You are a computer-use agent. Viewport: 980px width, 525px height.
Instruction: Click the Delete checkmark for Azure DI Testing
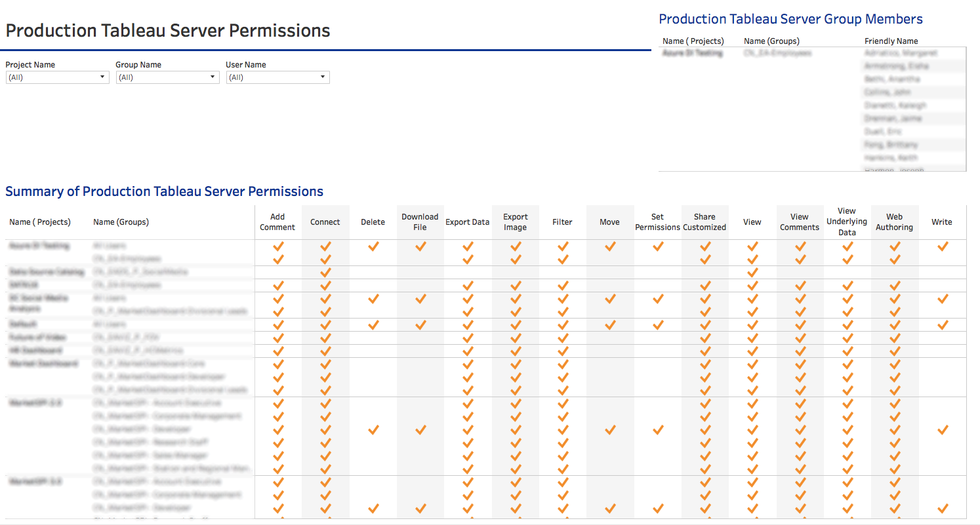point(373,246)
